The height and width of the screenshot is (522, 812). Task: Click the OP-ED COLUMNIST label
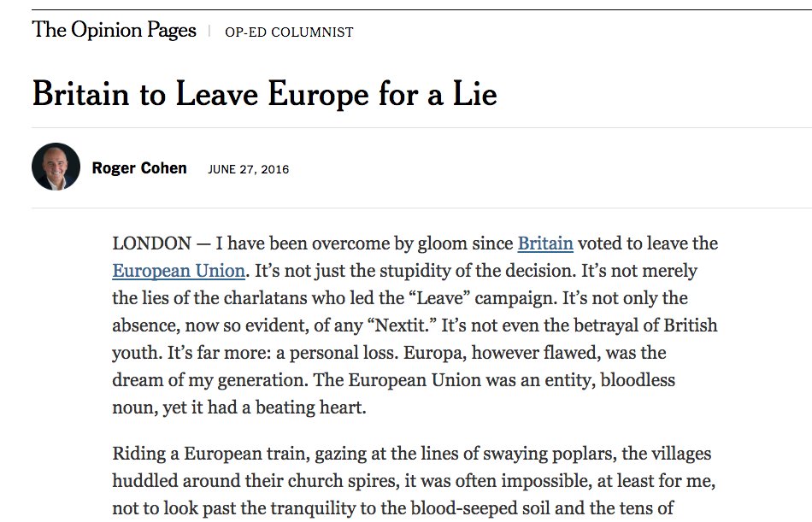pos(289,32)
